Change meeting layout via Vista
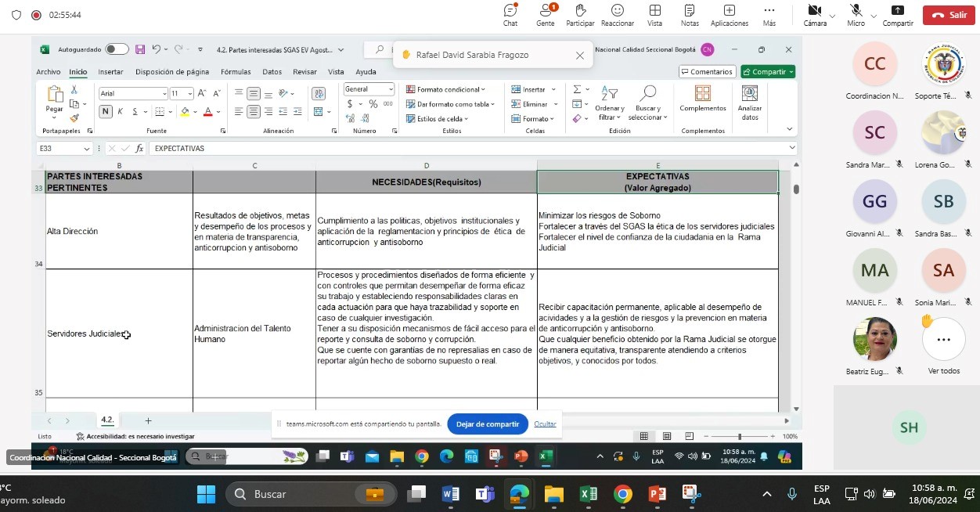 [x=654, y=15]
